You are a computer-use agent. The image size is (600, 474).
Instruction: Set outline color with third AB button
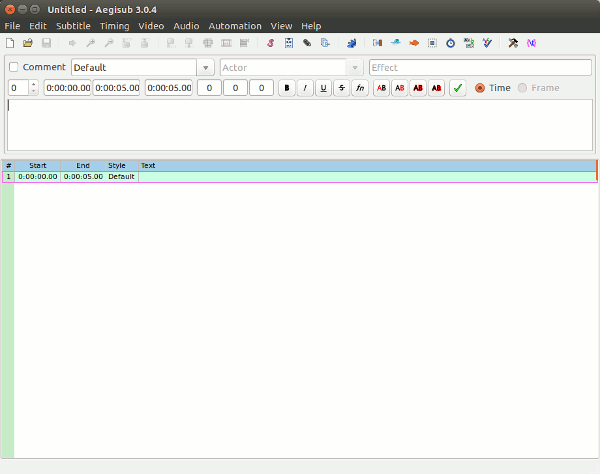pyautogui.click(x=418, y=88)
